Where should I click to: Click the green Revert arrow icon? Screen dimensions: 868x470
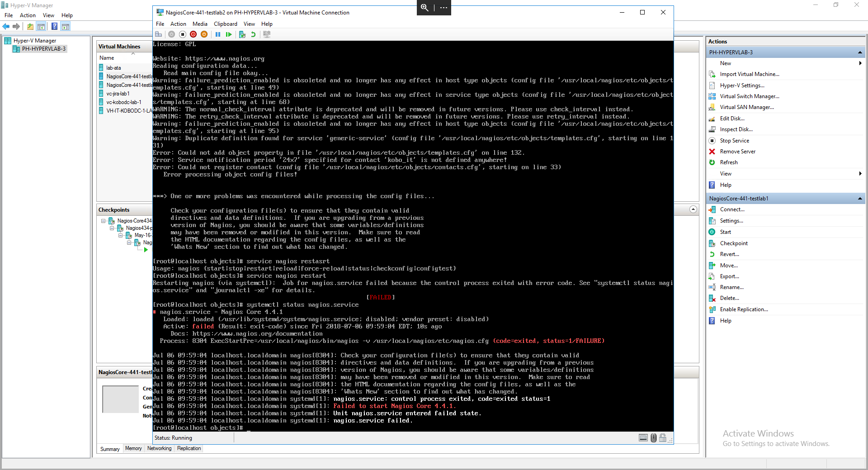pos(253,34)
